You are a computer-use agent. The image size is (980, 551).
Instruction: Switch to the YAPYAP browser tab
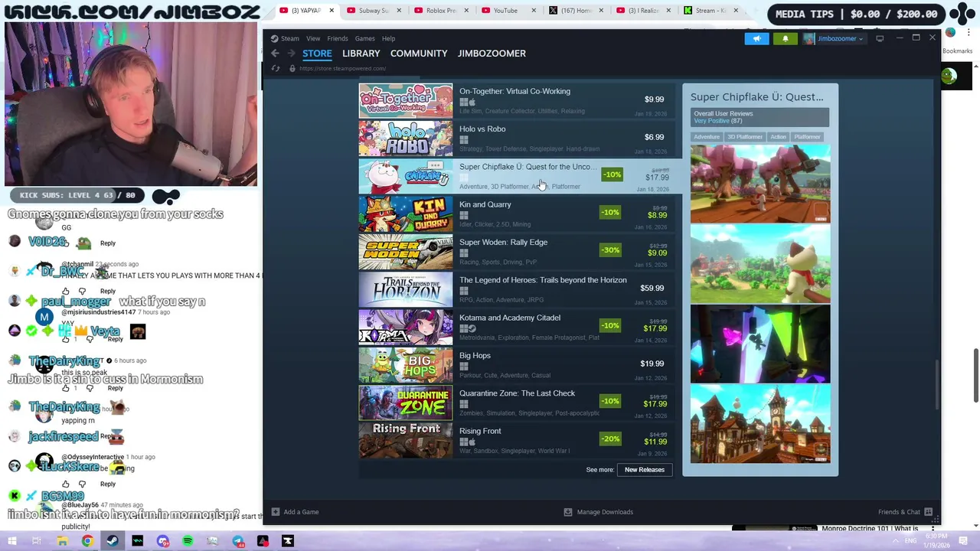(305, 11)
